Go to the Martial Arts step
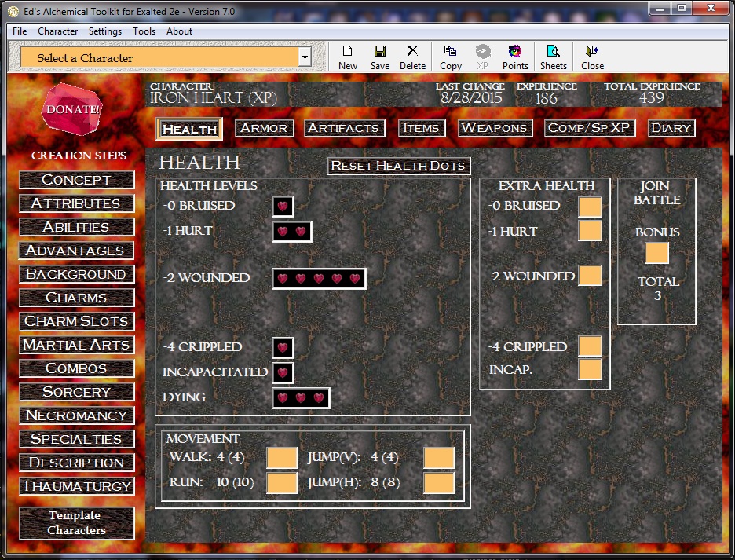Screen dimensions: 735x560 [76, 345]
